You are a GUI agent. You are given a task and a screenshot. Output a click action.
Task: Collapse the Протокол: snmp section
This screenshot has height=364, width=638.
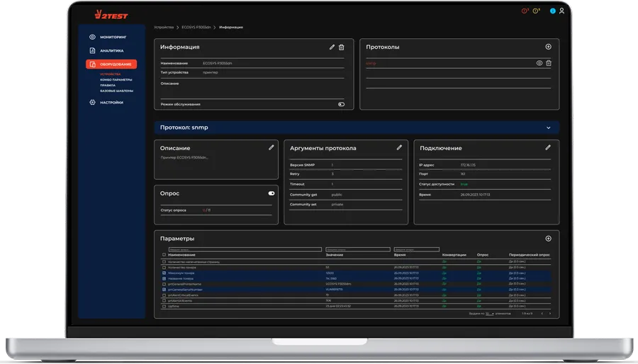coord(548,127)
